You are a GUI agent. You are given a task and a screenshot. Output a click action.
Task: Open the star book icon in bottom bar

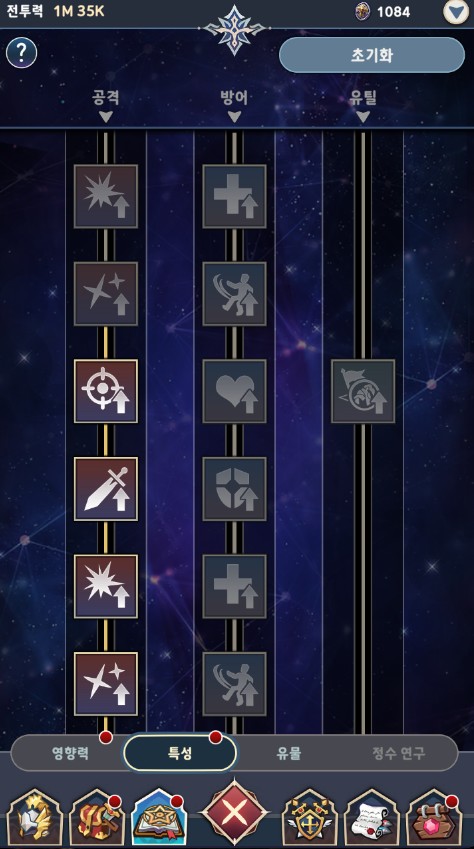pyautogui.click(x=157, y=818)
